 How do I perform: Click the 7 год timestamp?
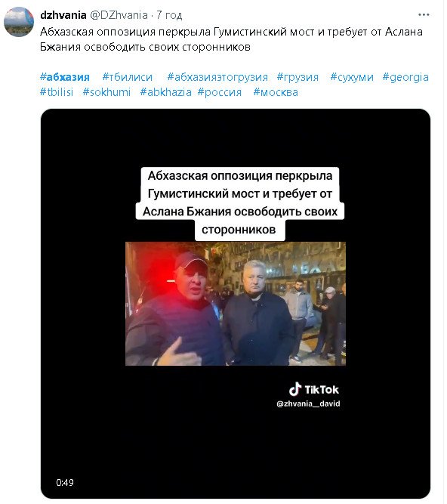pyautogui.click(x=169, y=15)
